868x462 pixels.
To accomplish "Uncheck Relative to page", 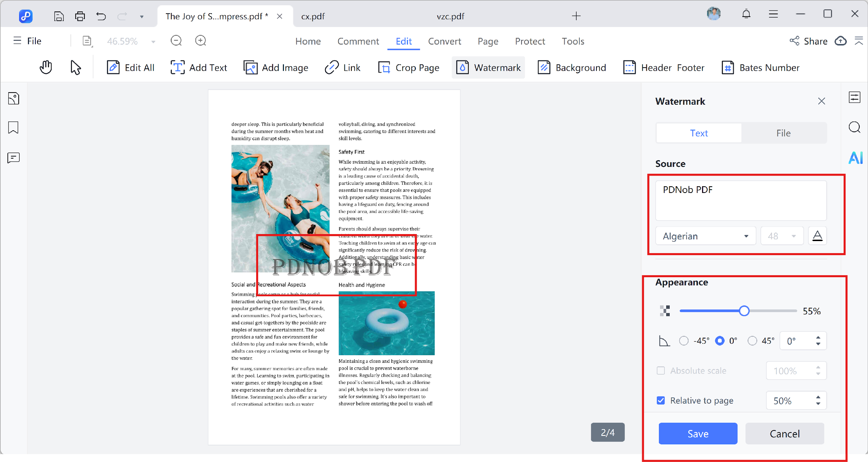I will [x=661, y=400].
